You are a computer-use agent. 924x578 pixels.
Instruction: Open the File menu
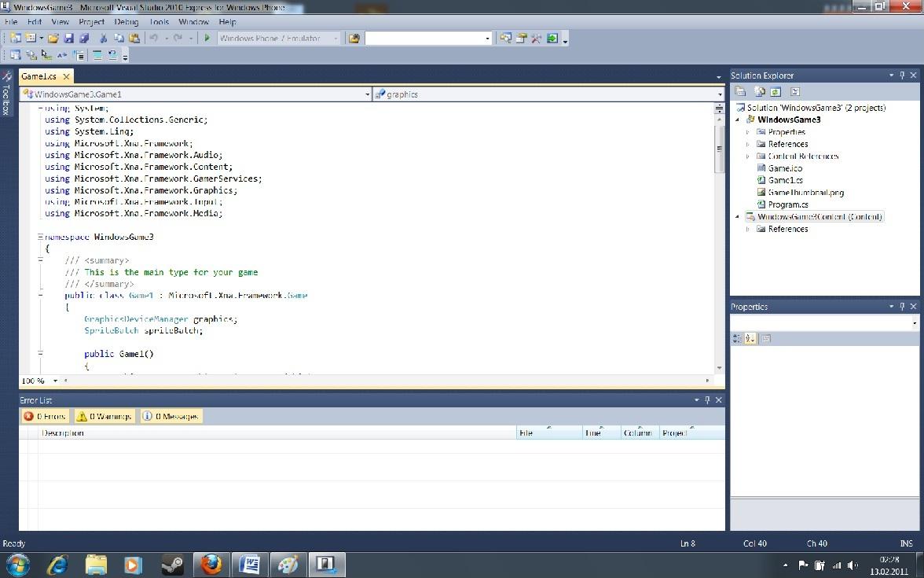tap(11, 22)
